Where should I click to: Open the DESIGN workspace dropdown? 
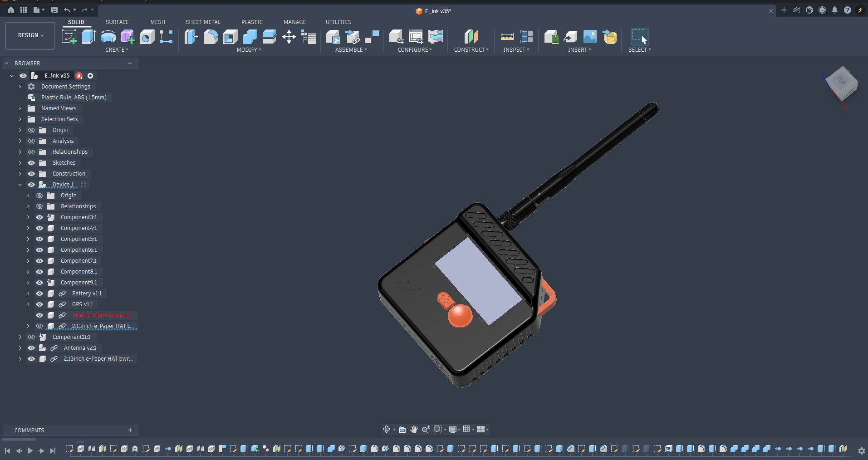(x=30, y=35)
